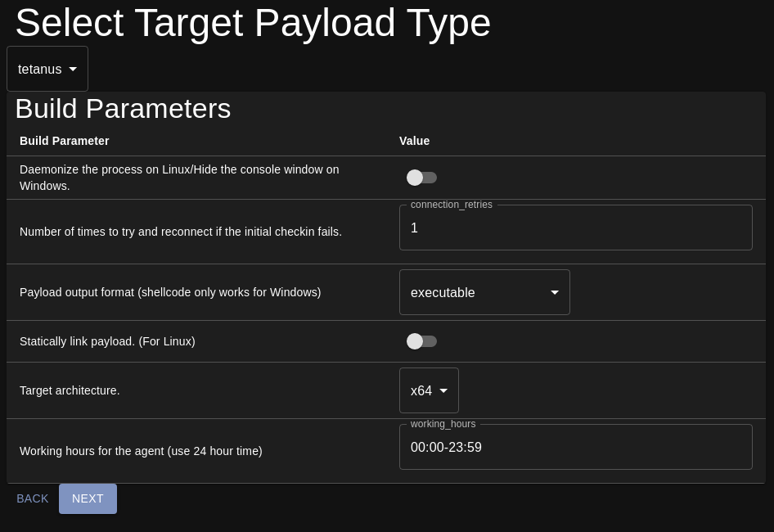Open the target architecture dropdown showing x64
The height and width of the screenshot is (532, 774).
(429, 390)
